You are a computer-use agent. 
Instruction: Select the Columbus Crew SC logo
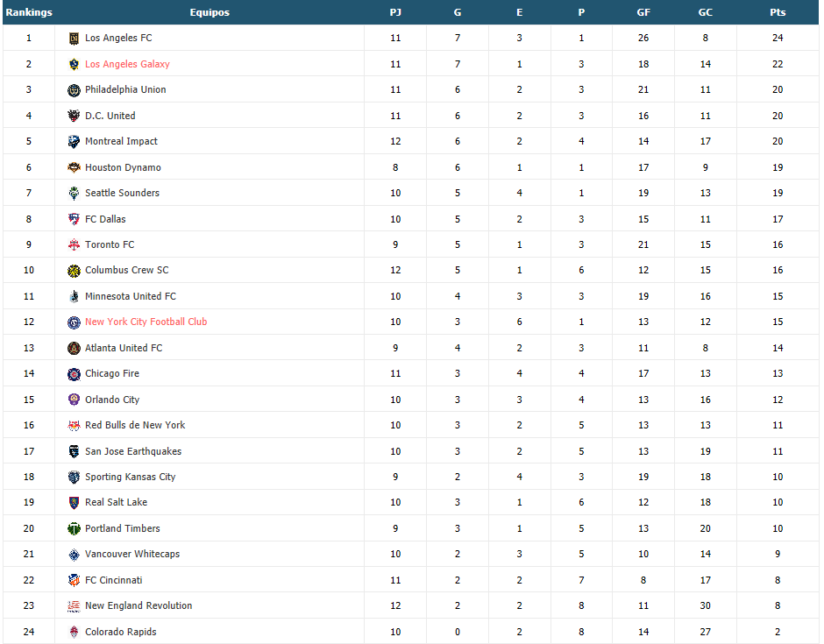click(x=75, y=271)
